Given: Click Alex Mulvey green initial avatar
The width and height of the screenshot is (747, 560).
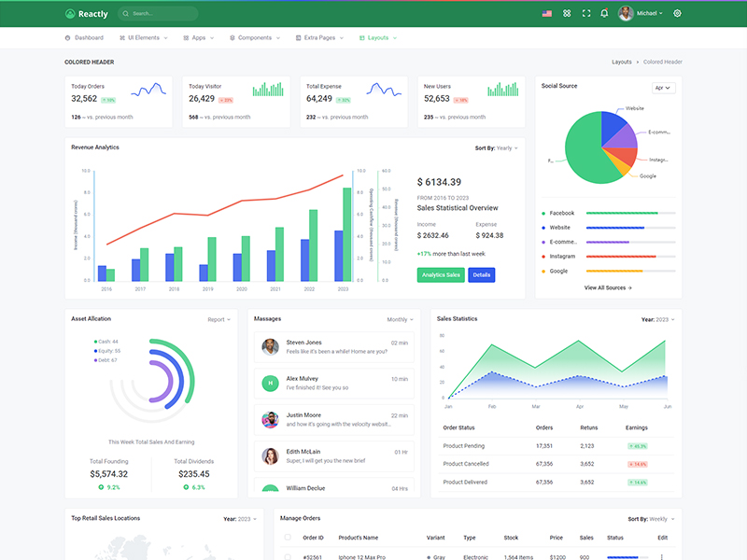Looking at the screenshot, I should click(x=270, y=383).
